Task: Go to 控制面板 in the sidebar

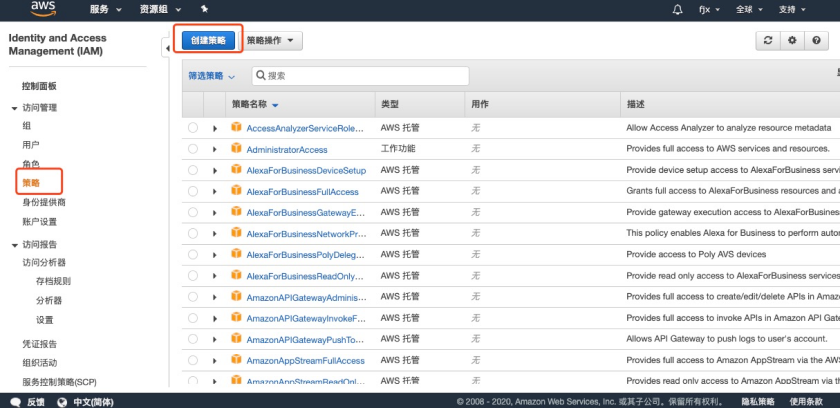Action: coord(39,86)
